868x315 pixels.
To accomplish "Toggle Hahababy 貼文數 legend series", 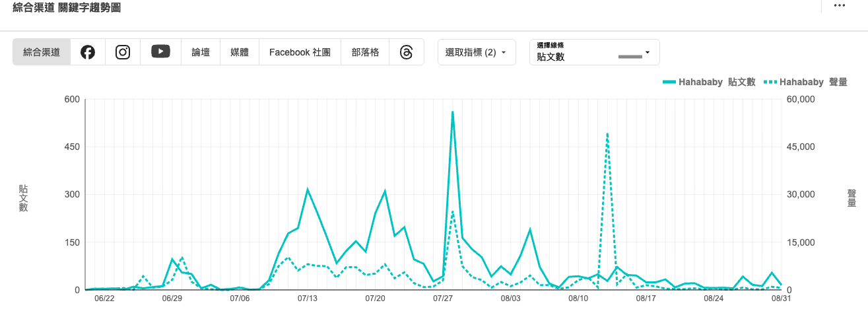I will pyautogui.click(x=709, y=83).
